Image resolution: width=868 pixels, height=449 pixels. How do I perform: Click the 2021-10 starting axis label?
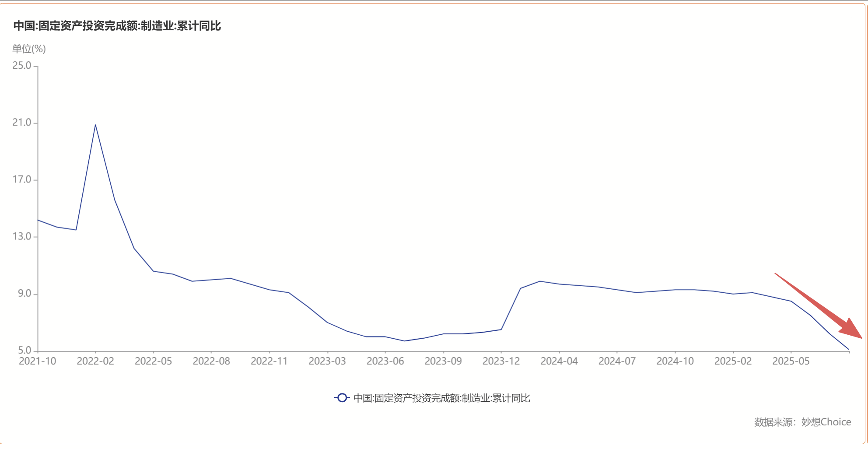pyautogui.click(x=38, y=361)
